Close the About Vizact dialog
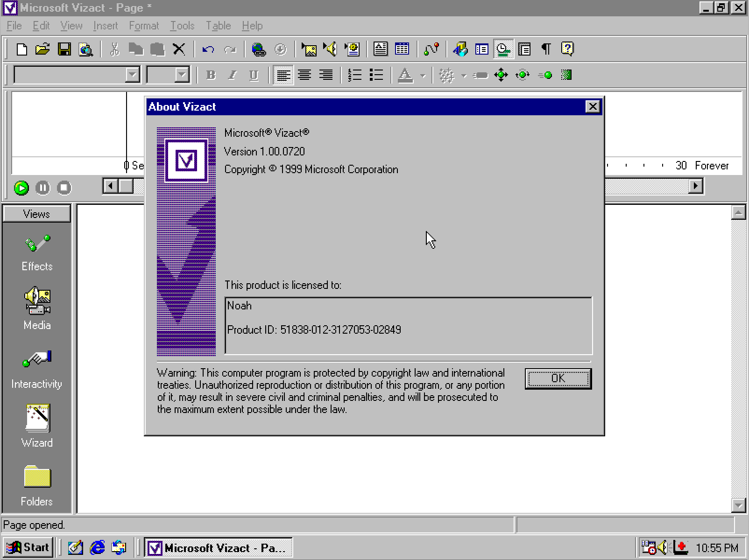The width and height of the screenshot is (749, 560). pos(593,107)
